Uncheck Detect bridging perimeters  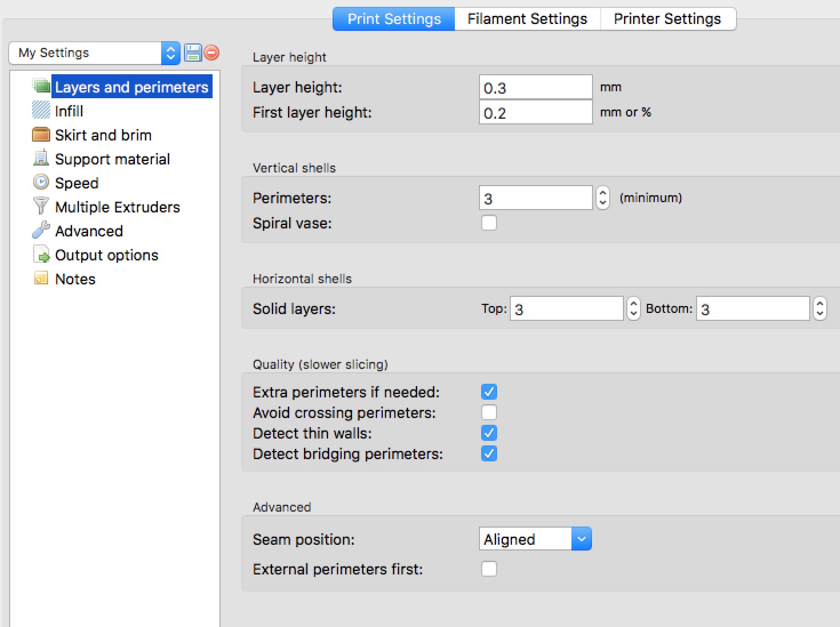489,453
